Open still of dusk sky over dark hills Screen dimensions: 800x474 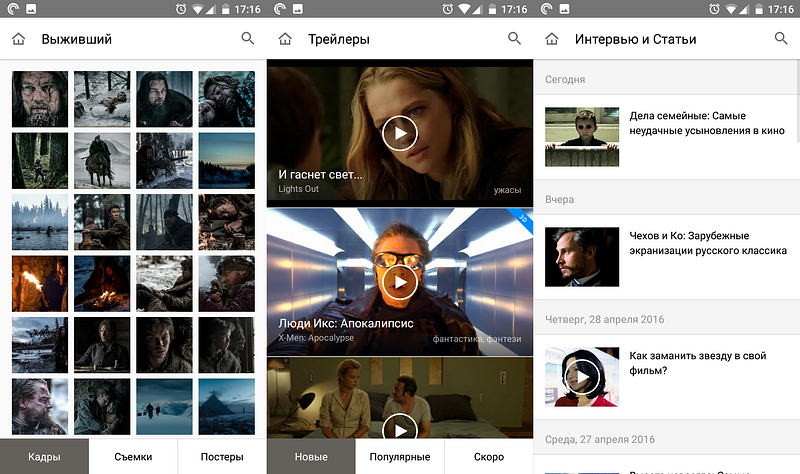click(x=227, y=161)
